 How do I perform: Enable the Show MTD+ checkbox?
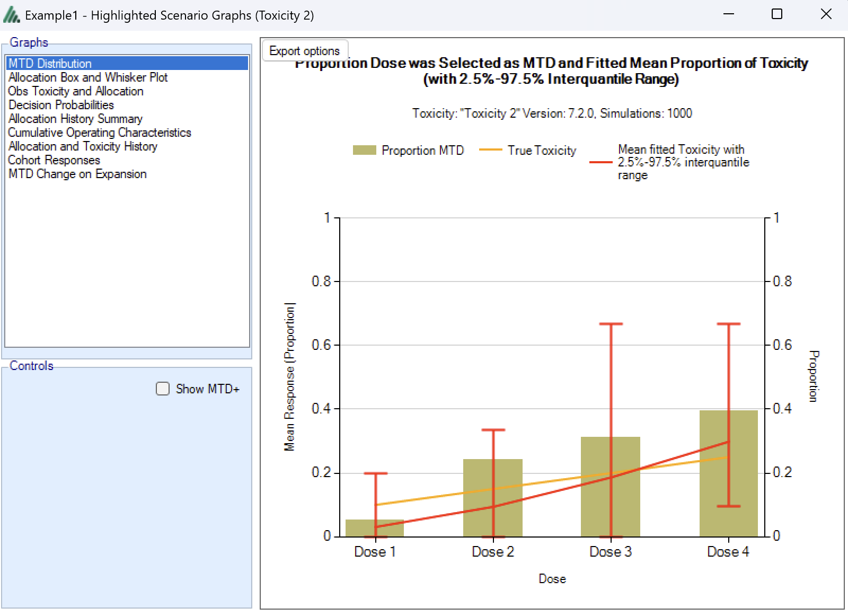[x=163, y=389]
